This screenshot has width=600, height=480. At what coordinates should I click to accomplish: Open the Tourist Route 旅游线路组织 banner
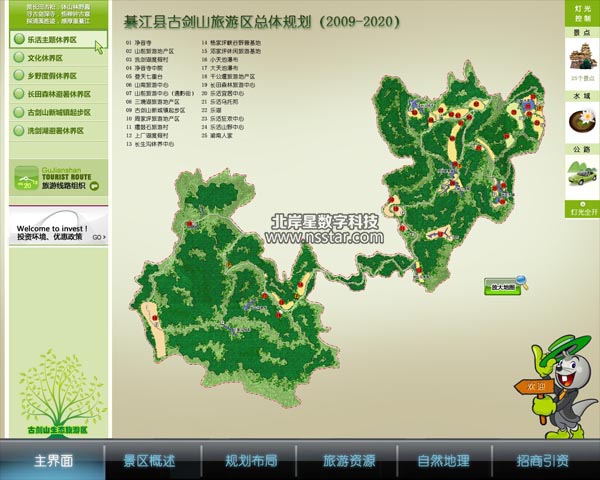click(x=56, y=181)
